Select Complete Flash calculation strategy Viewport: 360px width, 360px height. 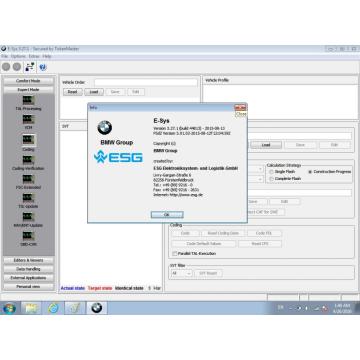271,179
